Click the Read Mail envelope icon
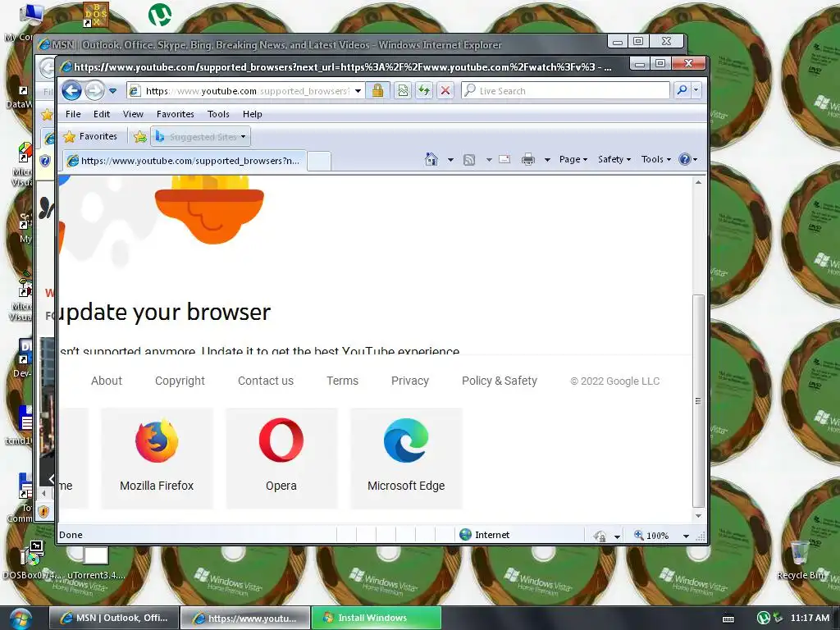840x630 pixels. 504,159
